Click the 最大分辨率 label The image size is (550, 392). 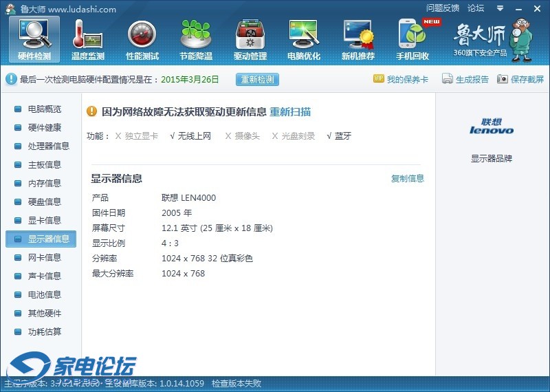pos(113,274)
